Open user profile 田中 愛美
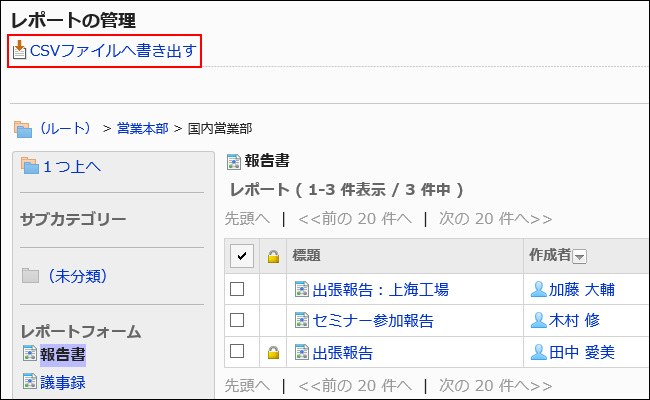Image resolution: width=650 pixels, height=400 pixels. tap(582, 353)
